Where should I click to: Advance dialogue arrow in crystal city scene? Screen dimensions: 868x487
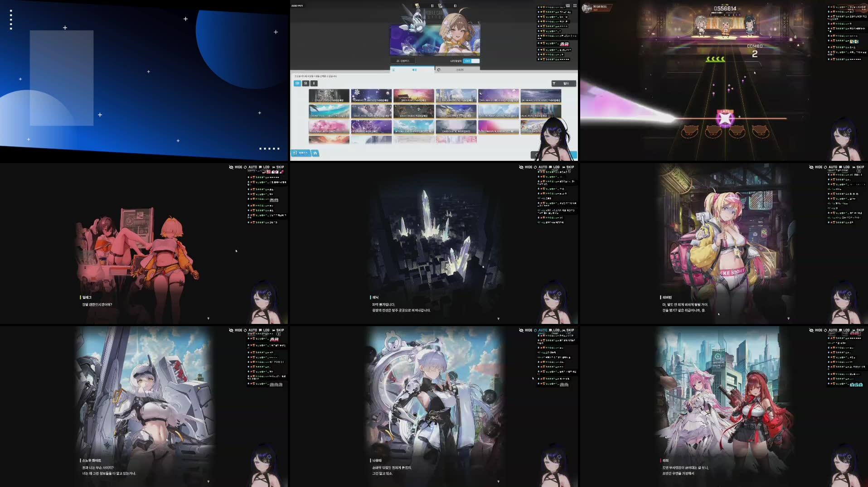[499, 318]
